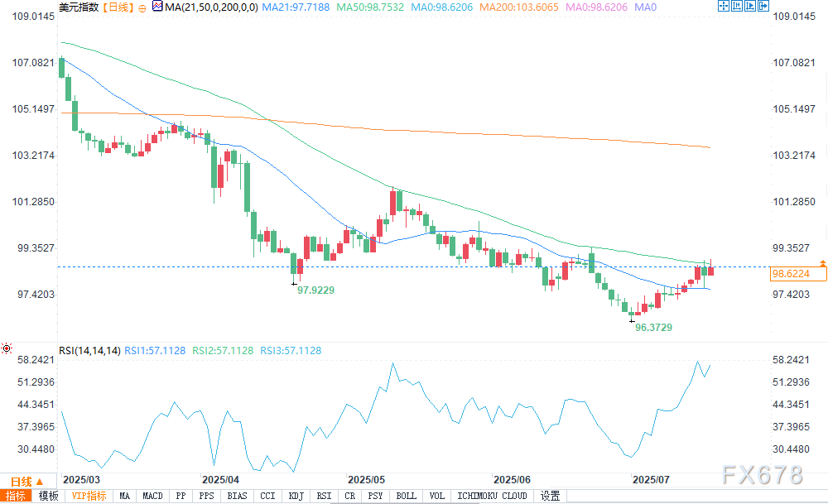This screenshot has height=504, width=828.
Task: Open the 【日线】 timeframe label
Action: tap(118, 7)
